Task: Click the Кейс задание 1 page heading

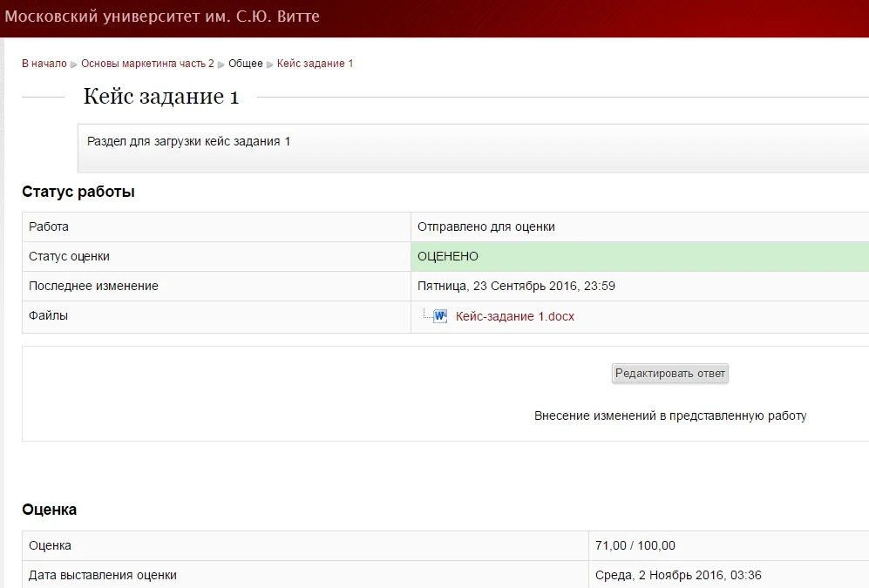Action: [161, 97]
